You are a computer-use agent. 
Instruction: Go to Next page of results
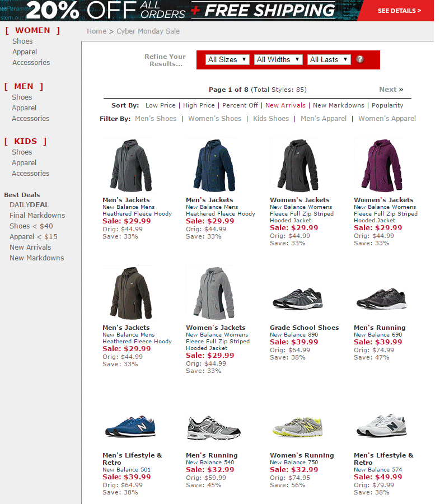(391, 90)
